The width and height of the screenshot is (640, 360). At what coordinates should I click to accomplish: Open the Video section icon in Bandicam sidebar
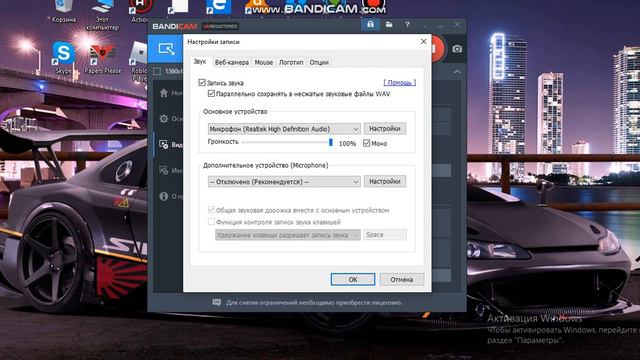(164, 144)
